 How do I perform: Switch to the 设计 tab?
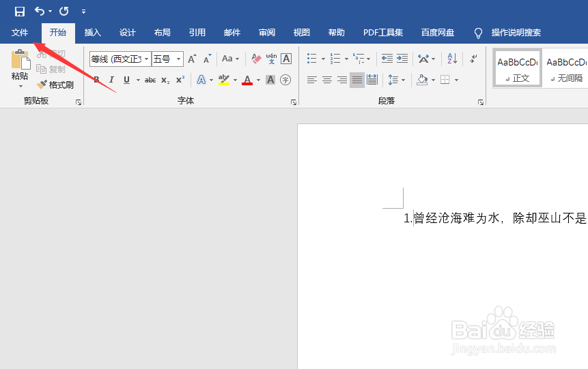pyautogui.click(x=128, y=33)
